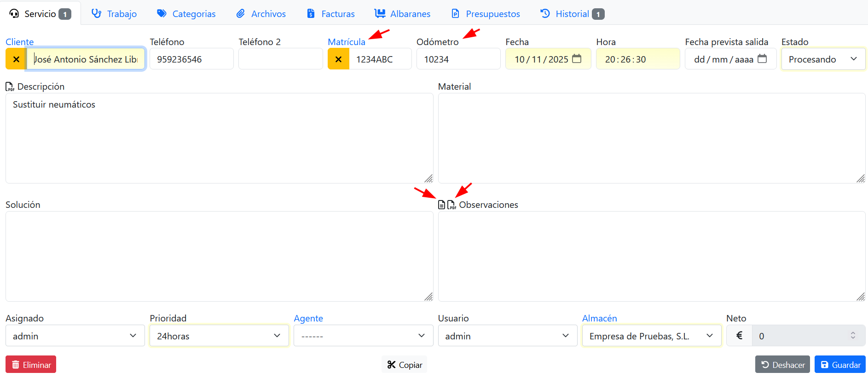This screenshot has width=868, height=378.
Task: Click the euro symbol next to Neto
Action: [x=739, y=336]
